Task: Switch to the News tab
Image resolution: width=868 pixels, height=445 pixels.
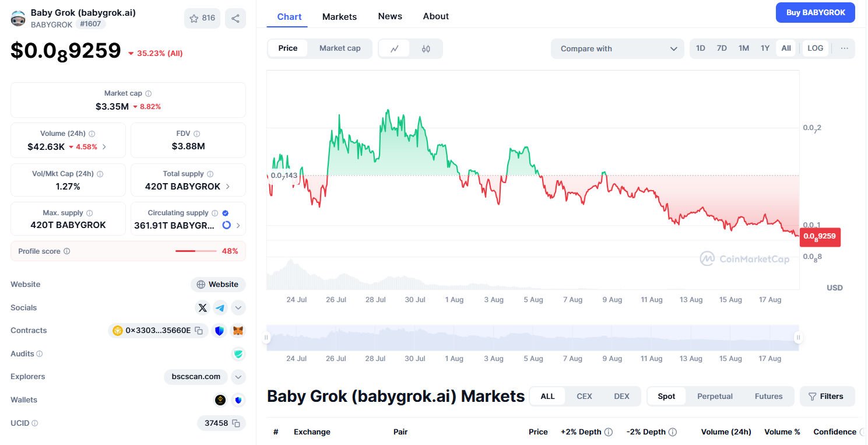Action: click(x=390, y=16)
